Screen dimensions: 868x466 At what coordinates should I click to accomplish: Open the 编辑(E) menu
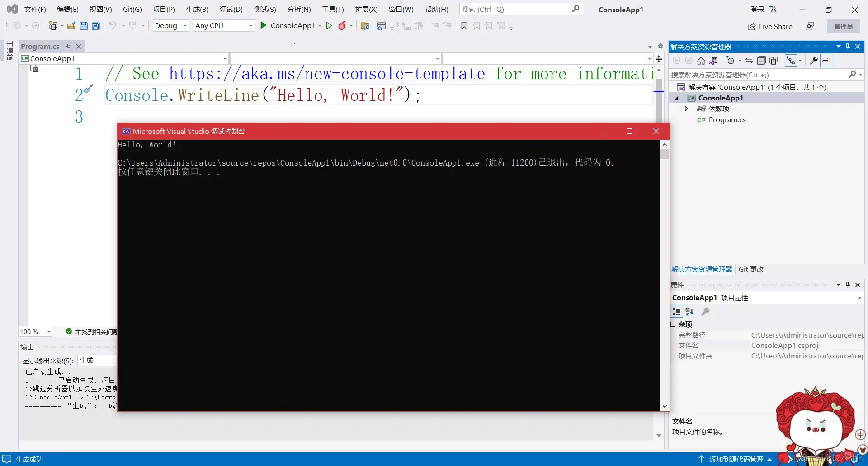pyautogui.click(x=68, y=10)
